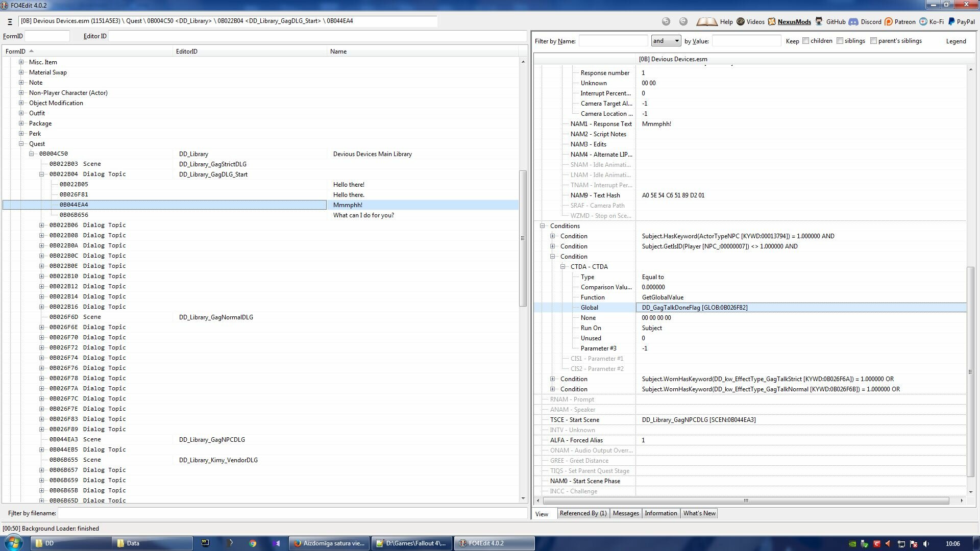
Task: Switch to the Firefox taskbar window
Action: tap(329, 543)
